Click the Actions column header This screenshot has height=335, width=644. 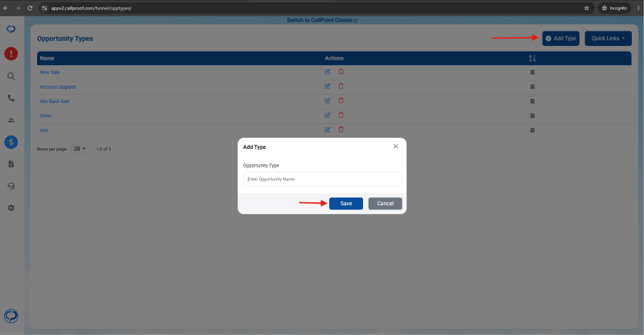(x=334, y=58)
